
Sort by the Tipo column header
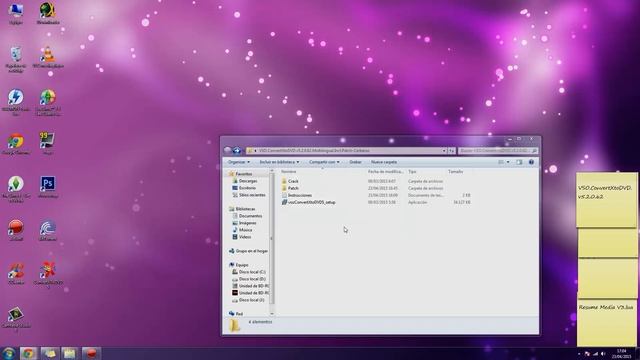click(x=412, y=172)
